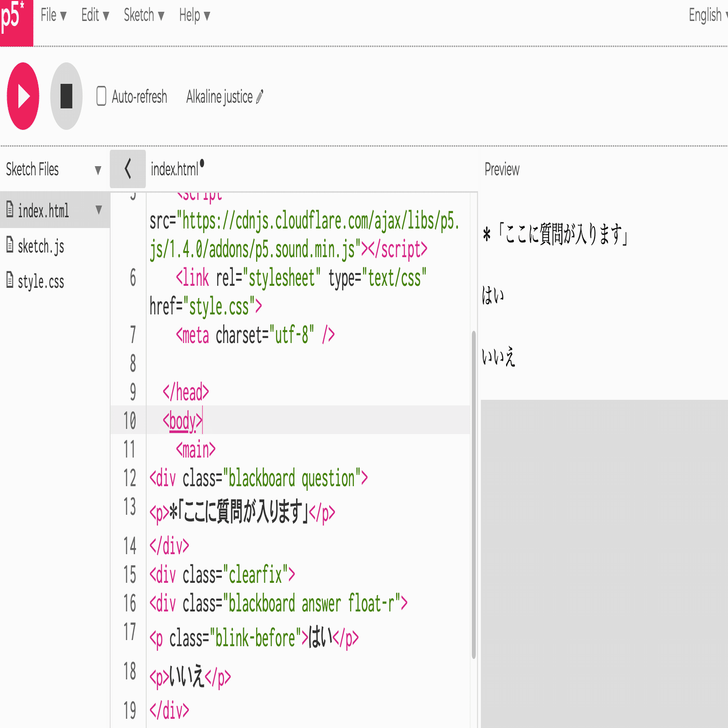Edit sketch name via pencil icon
This screenshot has width=728, height=728.
[260, 97]
